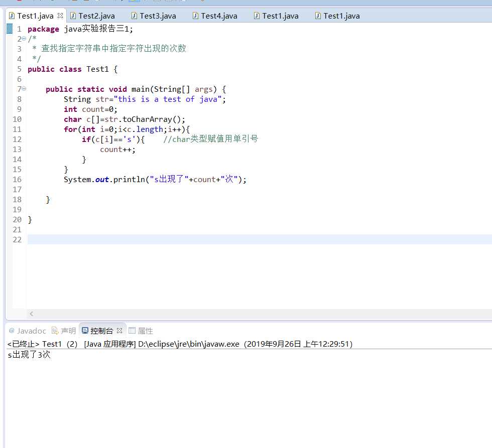Screen dimensions: 492x448
Task: Select the 控制台 (Console) view tab
Action: pos(101,331)
